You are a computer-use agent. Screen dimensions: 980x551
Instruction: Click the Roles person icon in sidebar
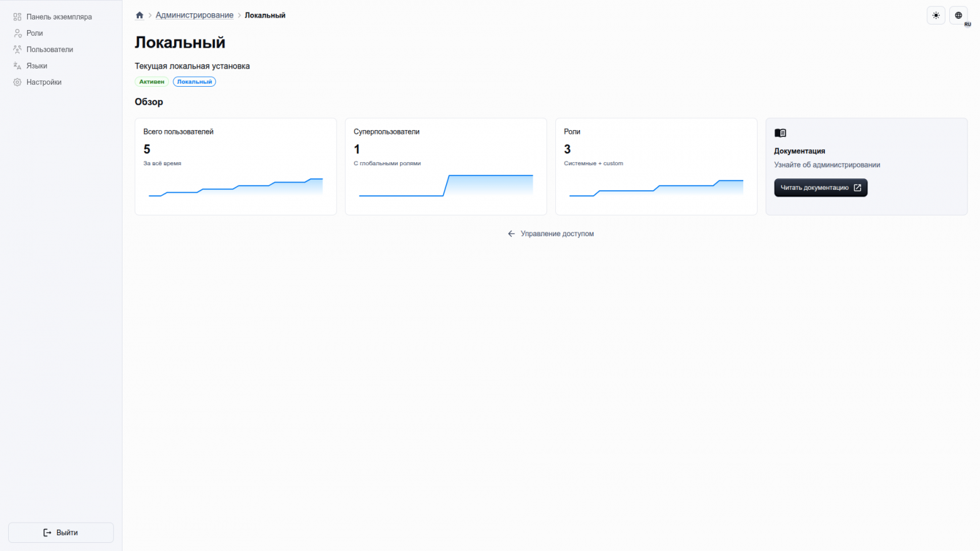click(18, 33)
